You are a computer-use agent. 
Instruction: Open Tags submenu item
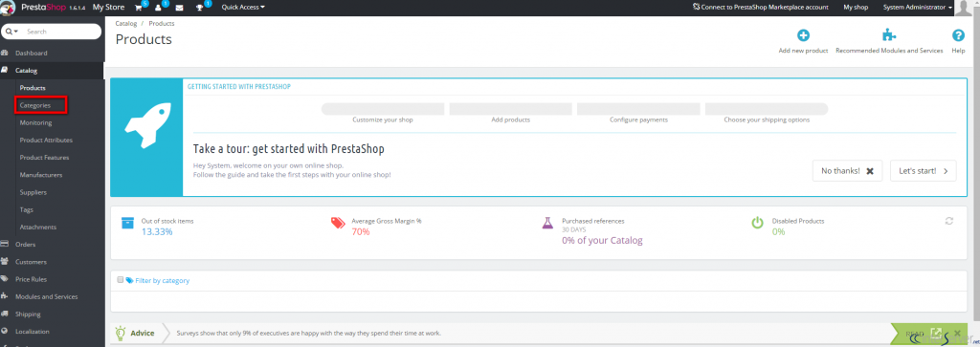pyautogui.click(x=26, y=210)
